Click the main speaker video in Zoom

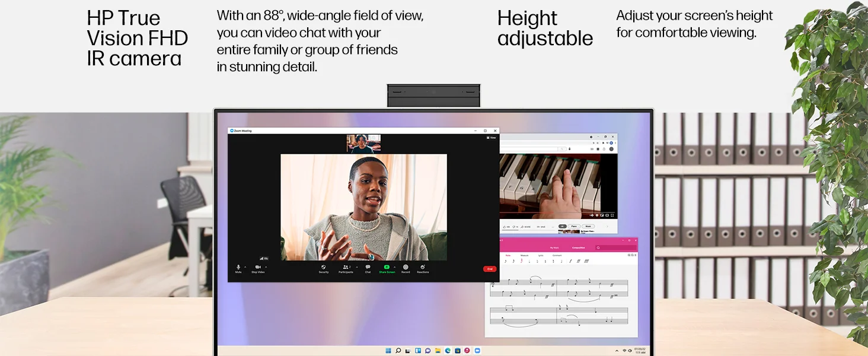point(363,207)
